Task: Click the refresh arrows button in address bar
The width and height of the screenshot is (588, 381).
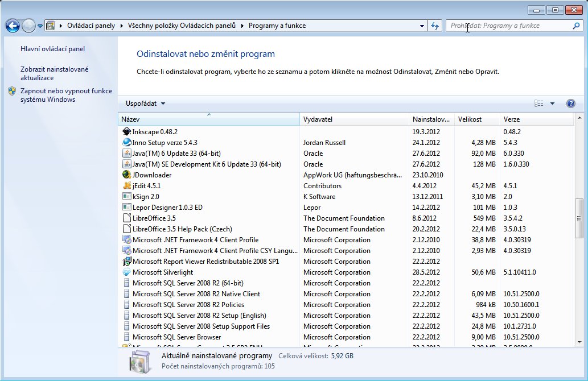Action: 435,26
